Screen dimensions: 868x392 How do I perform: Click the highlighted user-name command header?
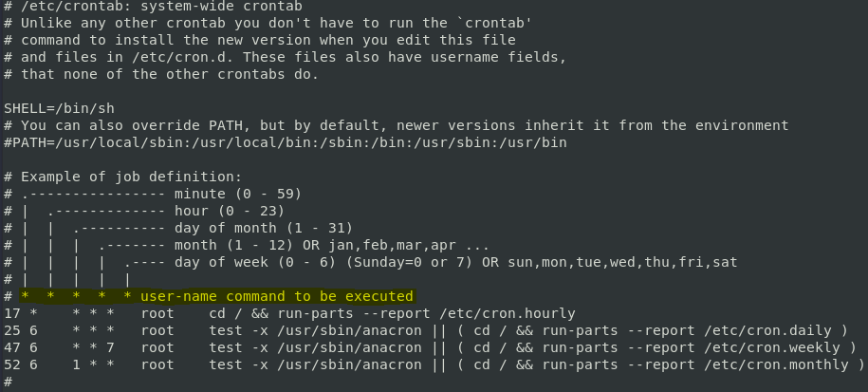[217, 296]
